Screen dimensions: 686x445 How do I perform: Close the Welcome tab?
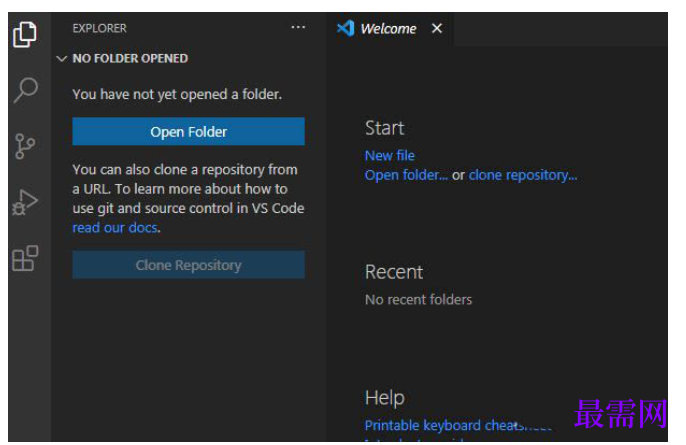(437, 28)
